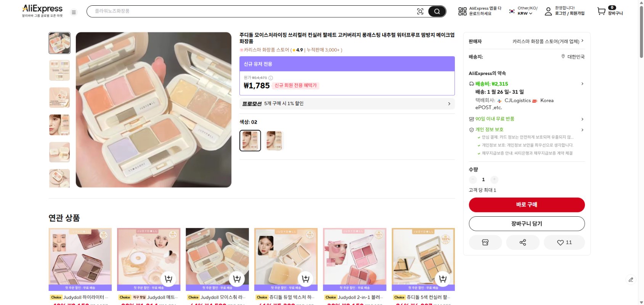Click the feedback pencil icon at right edge
This screenshot has height=305, width=644.
click(x=631, y=279)
